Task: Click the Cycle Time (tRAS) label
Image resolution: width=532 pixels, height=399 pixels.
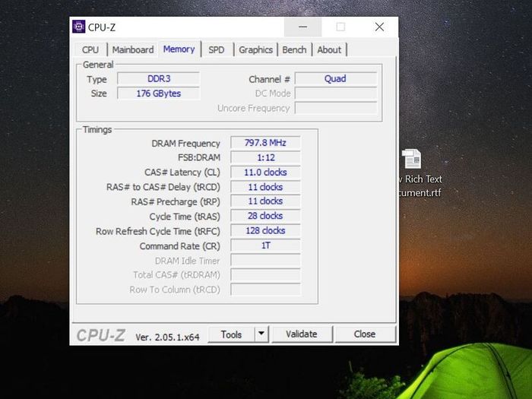Action: tap(185, 217)
